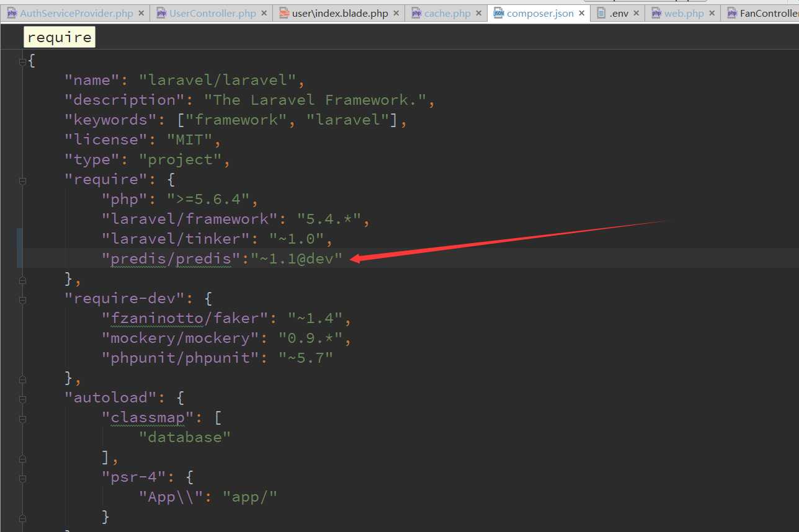799x532 pixels.
Task: Click the "~1.0" version value
Action: [x=297, y=239]
